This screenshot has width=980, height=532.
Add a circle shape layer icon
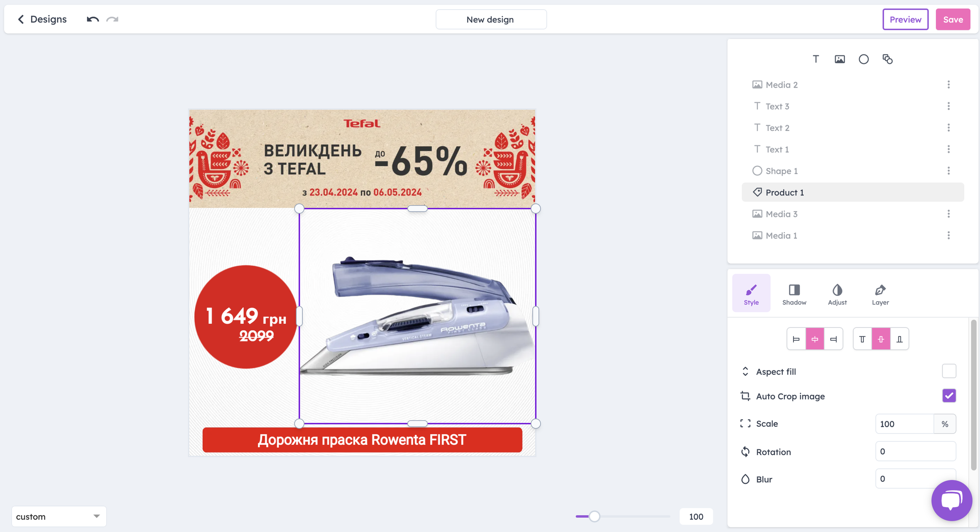[864, 59]
